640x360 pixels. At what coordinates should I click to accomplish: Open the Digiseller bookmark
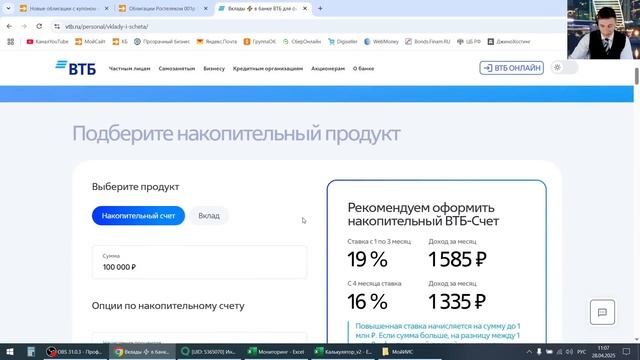pyautogui.click(x=343, y=42)
